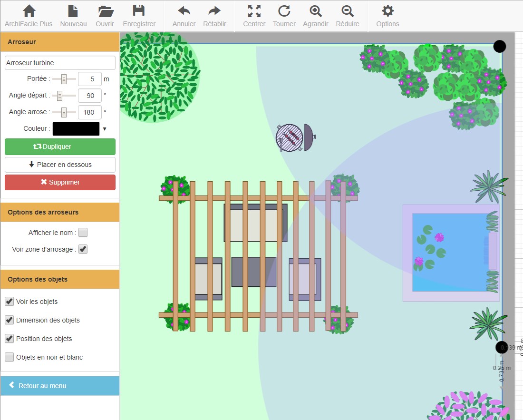The image size is (523, 420).
Task: Rotate the plan using Tourner
Action: [284, 11]
